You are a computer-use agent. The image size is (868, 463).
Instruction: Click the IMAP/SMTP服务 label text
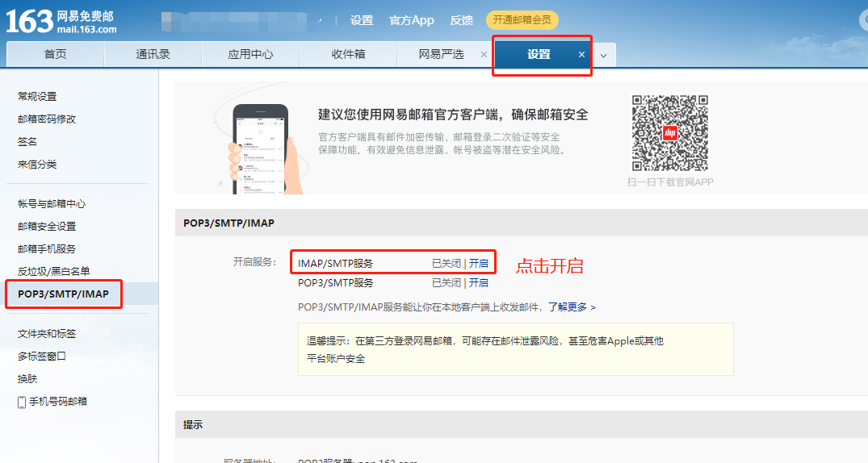point(335,263)
